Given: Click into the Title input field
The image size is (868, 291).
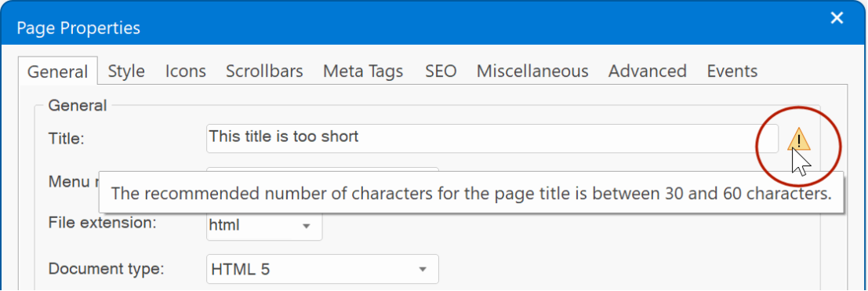Looking at the screenshot, I should (x=492, y=139).
